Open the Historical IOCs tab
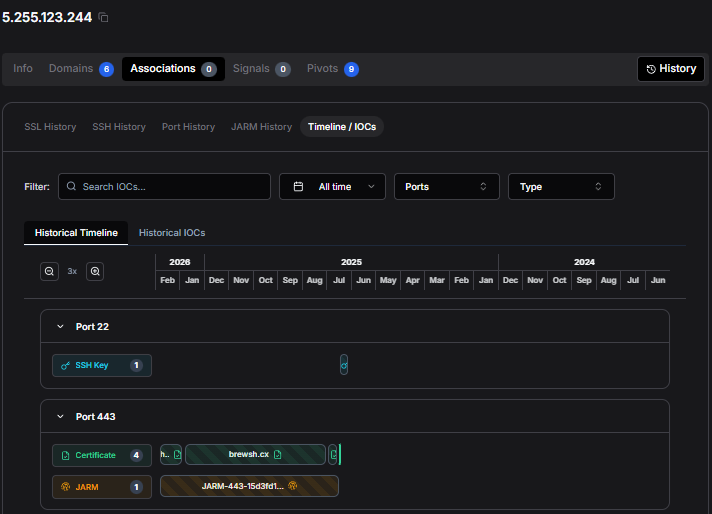This screenshot has height=514, width=712. pyautogui.click(x=172, y=233)
